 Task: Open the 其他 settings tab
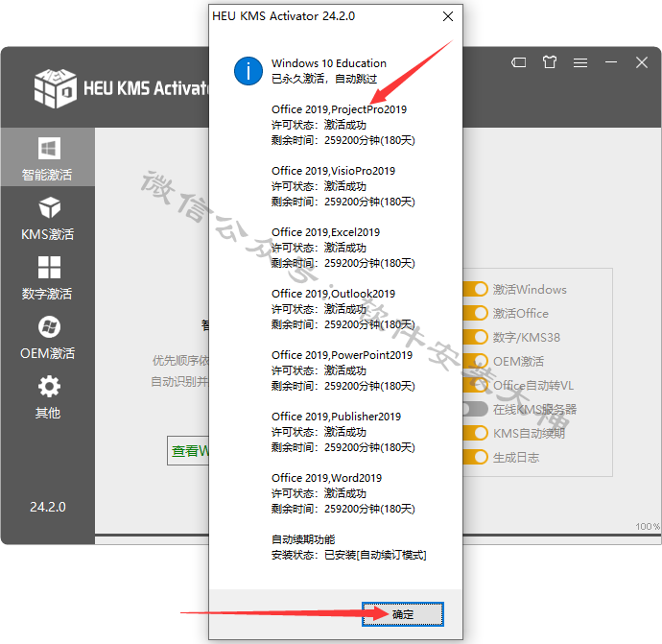(x=48, y=397)
